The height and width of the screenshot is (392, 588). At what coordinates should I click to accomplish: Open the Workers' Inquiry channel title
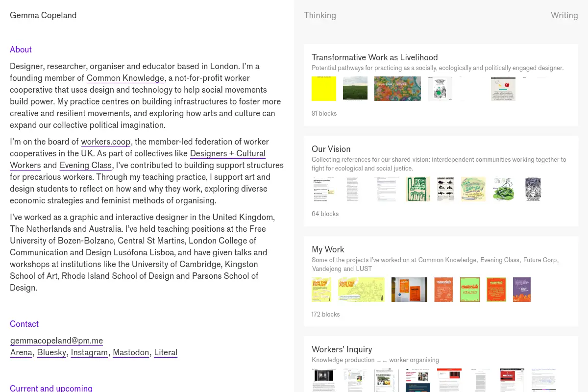[x=342, y=349]
